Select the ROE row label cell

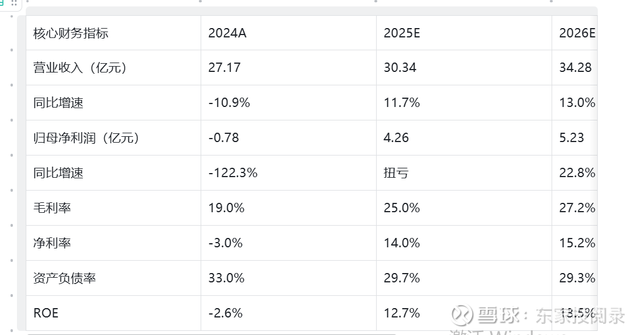(113, 313)
